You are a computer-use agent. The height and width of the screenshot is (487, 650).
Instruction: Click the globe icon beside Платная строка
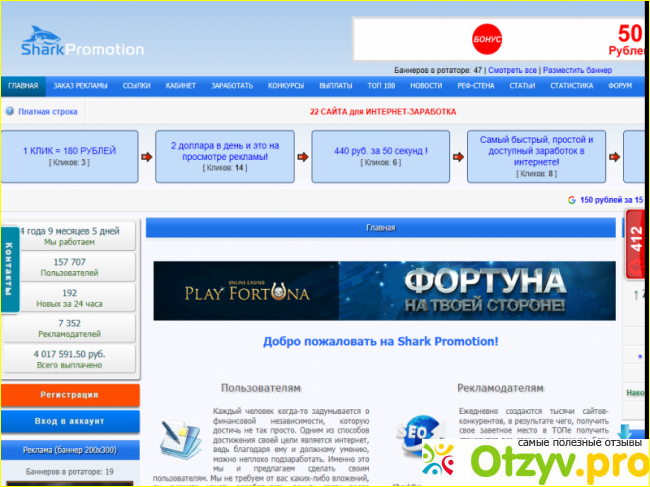9,112
